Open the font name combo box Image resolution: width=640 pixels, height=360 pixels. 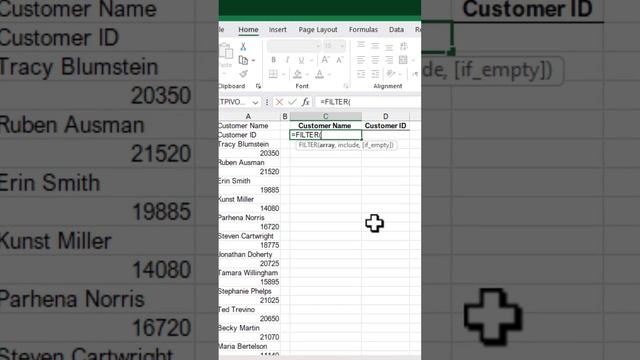[294, 46]
